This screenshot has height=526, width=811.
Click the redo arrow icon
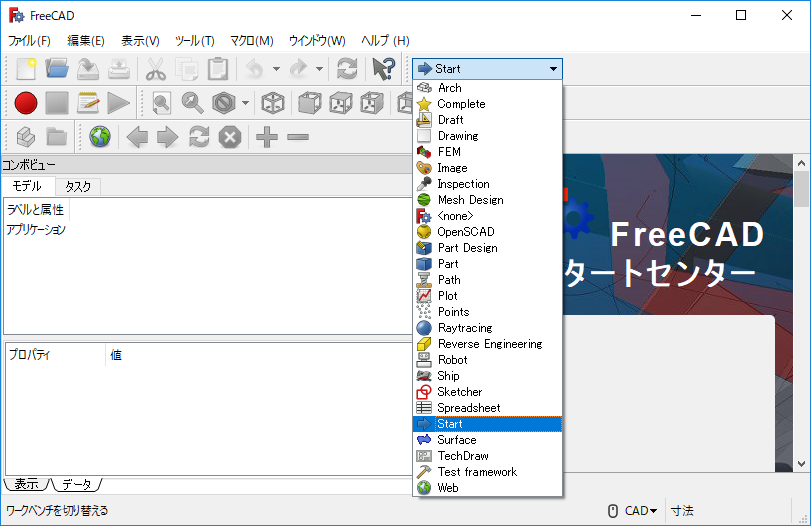point(298,69)
